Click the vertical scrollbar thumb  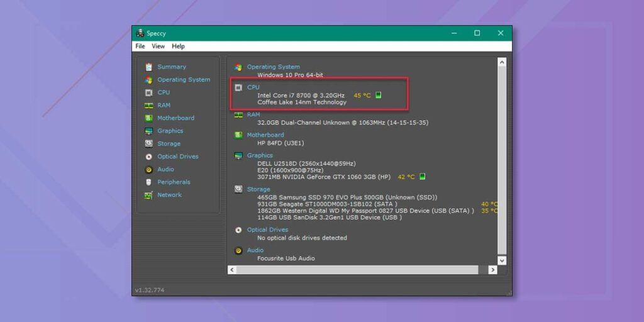point(502,160)
